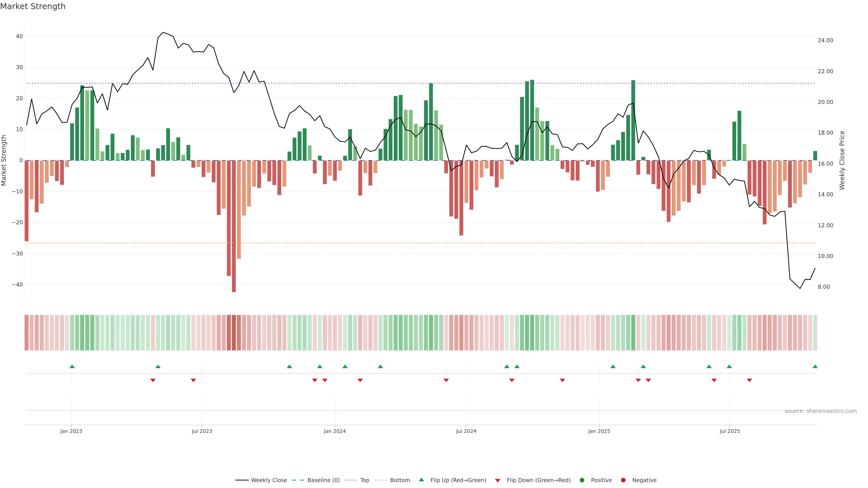The image size is (868, 488).
Task: Click the green Positive legend dot
Action: point(582,480)
